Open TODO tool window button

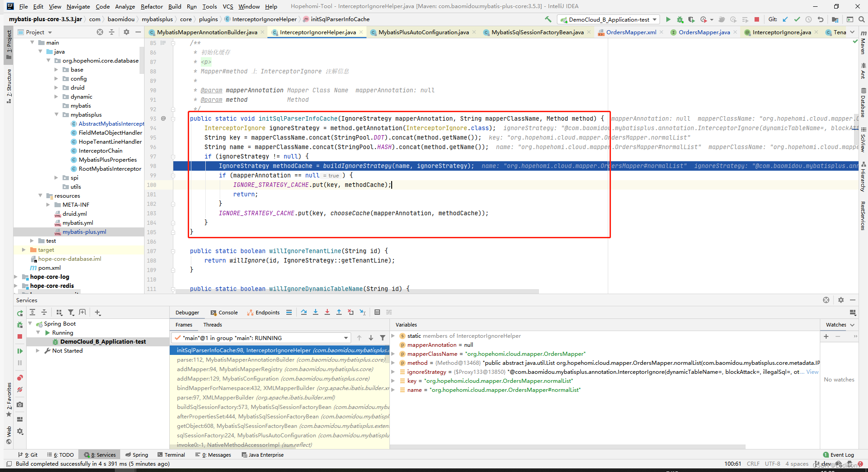coord(61,455)
